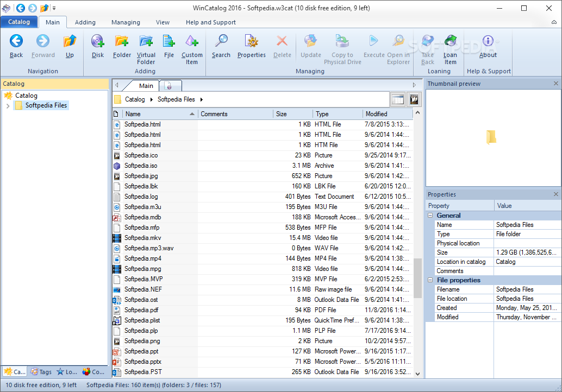562x392 pixels.
Task: Switch to Locations bottom panel tab
Action: coord(67,372)
